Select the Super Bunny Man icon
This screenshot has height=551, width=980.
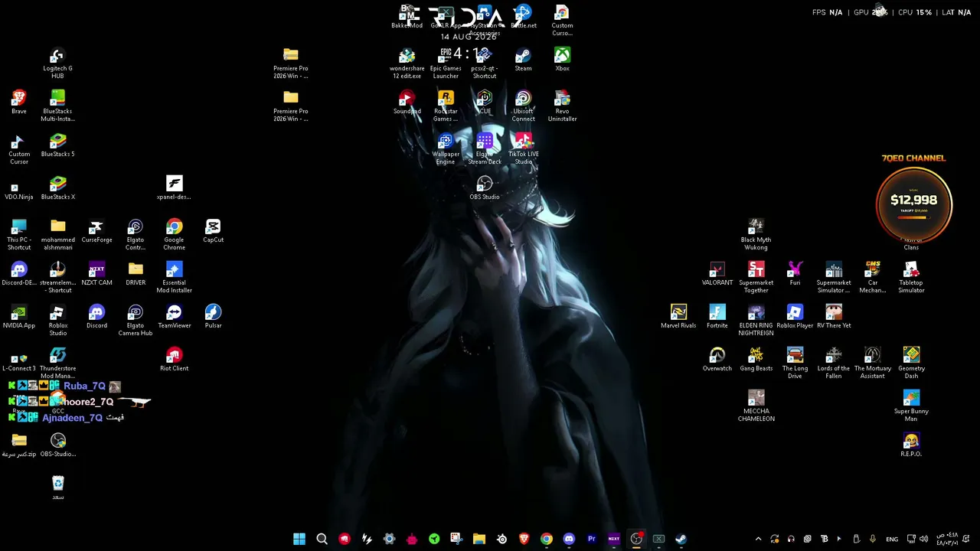point(911,406)
